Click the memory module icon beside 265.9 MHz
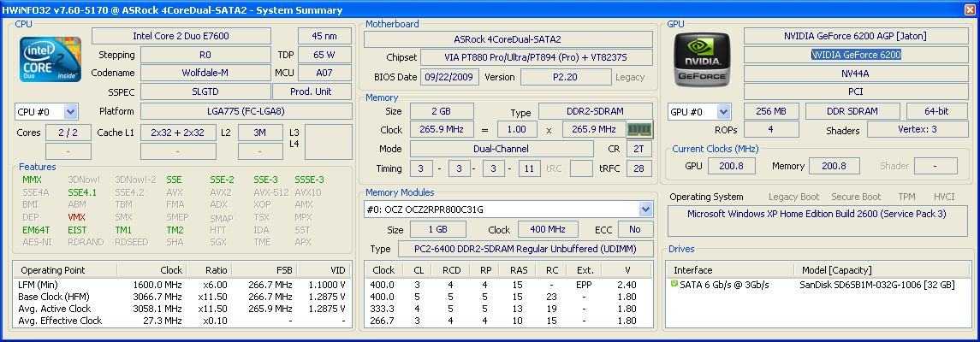This screenshot has height=342, width=980. point(639,130)
